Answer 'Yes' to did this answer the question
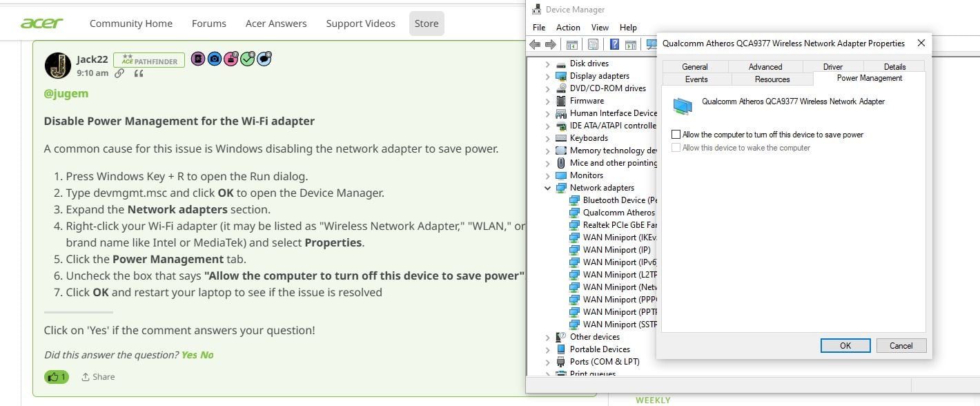 [x=189, y=355]
